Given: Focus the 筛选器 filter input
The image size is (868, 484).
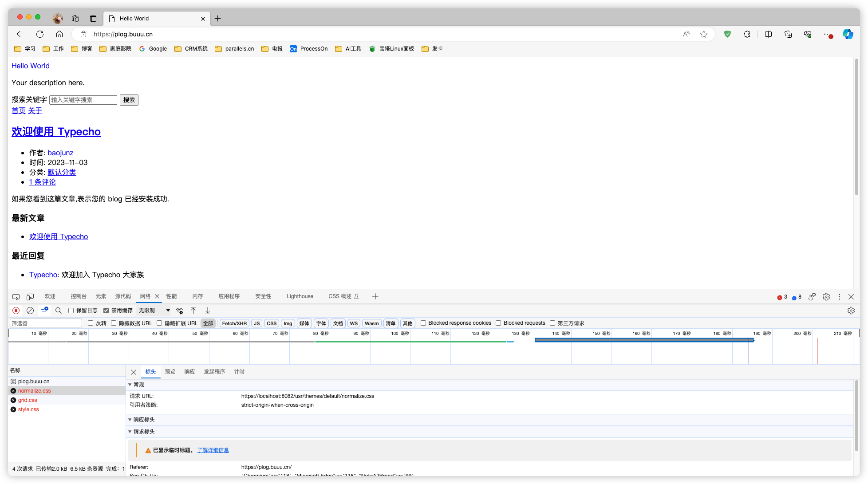Looking at the screenshot, I should [46, 323].
